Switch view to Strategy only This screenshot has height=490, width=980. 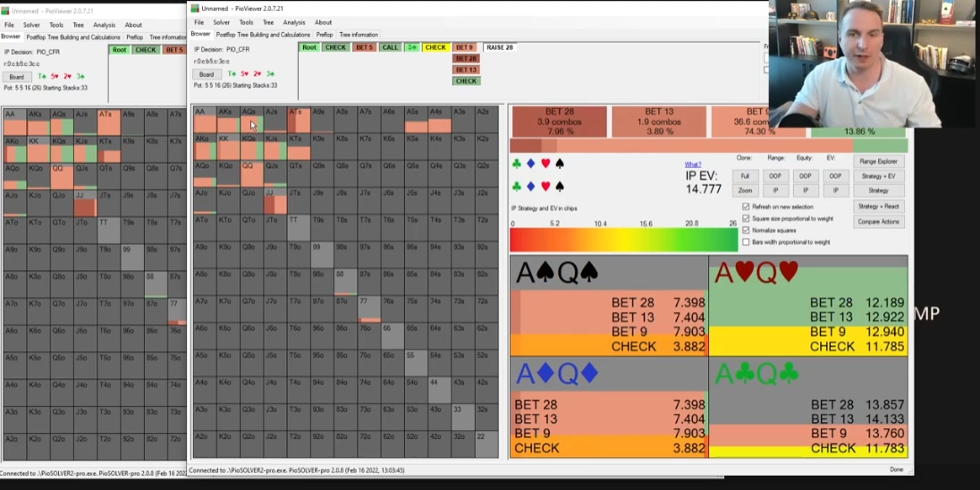pyautogui.click(x=878, y=190)
